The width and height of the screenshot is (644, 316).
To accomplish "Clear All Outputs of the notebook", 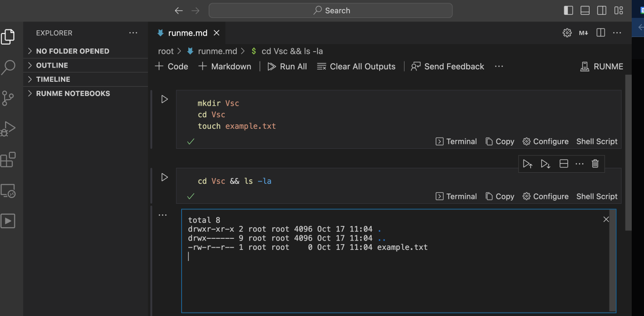I will [356, 66].
